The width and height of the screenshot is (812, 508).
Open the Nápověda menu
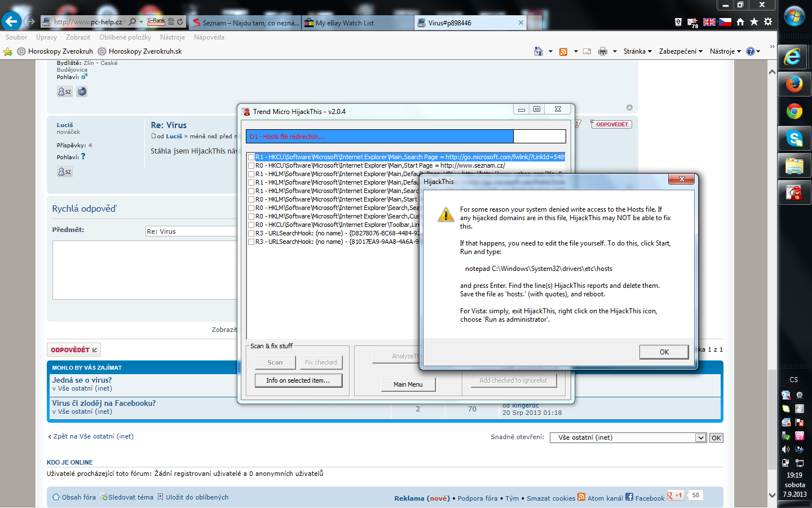pos(209,37)
